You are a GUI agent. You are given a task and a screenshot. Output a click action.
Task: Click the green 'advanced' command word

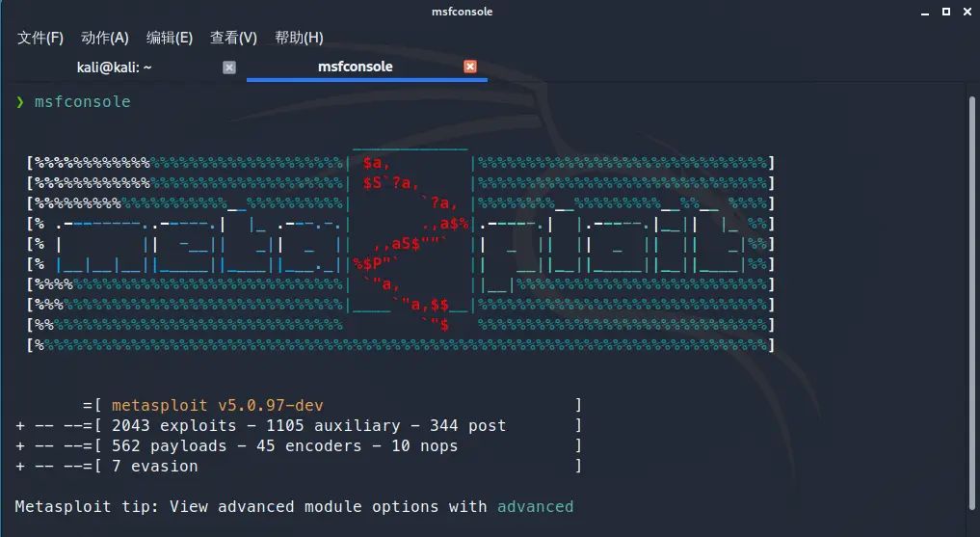click(535, 506)
